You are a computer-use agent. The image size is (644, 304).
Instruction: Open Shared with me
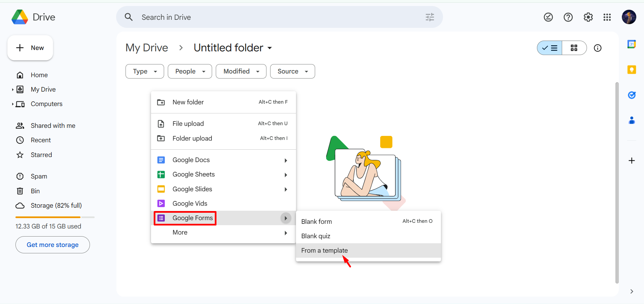tap(53, 126)
